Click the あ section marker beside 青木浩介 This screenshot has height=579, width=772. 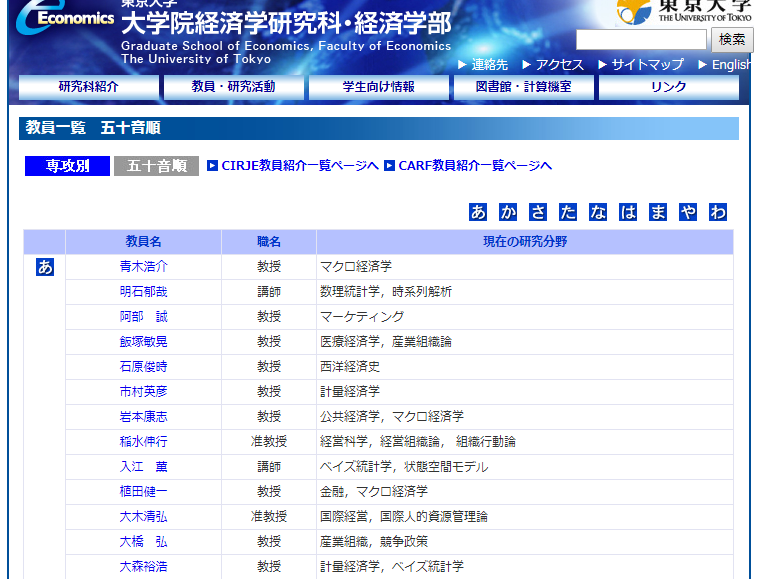click(x=45, y=267)
